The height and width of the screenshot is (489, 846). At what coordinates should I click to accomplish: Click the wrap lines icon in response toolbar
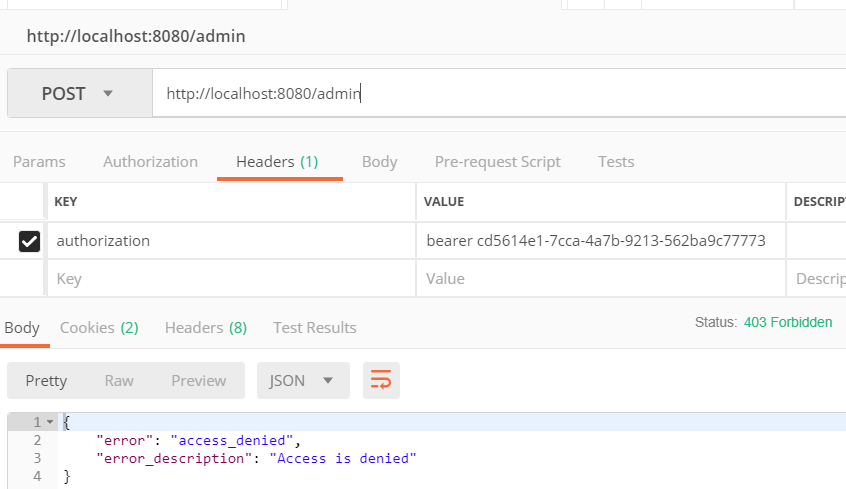[x=381, y=380]
